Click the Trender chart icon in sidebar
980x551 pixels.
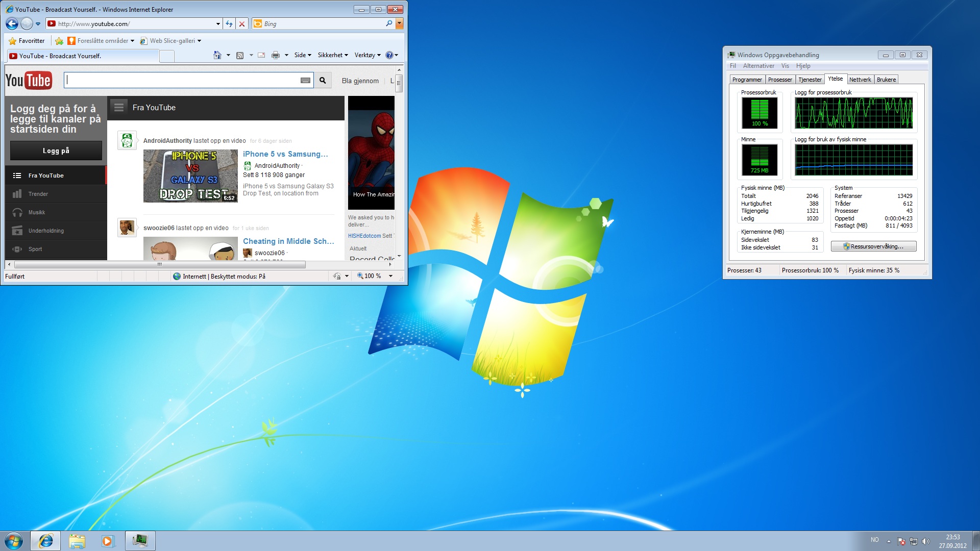point(17,194)
